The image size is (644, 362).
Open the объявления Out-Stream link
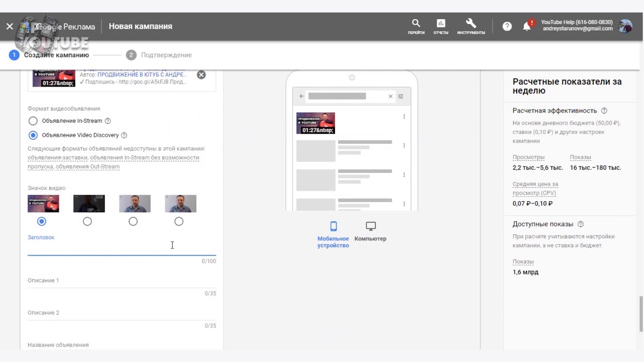(x=88, y=167)
